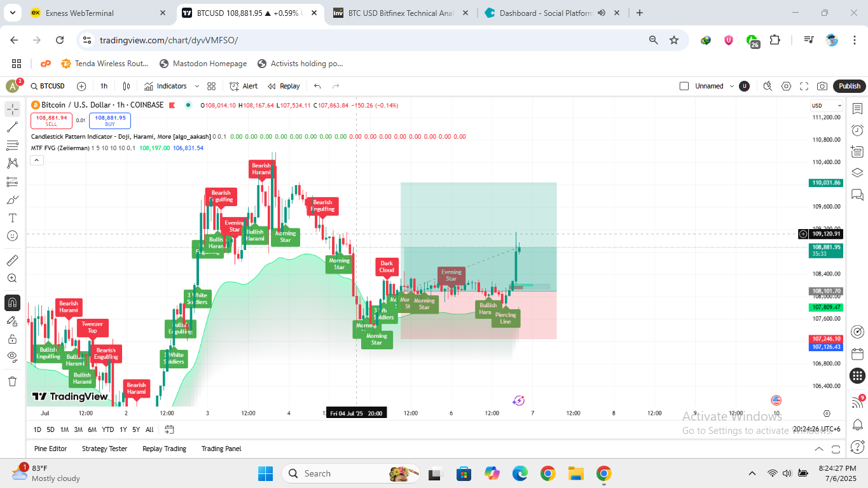Viewport: 868px width, 488px height.
Task: Open the layout setup square icon
Action: (684, 86)
